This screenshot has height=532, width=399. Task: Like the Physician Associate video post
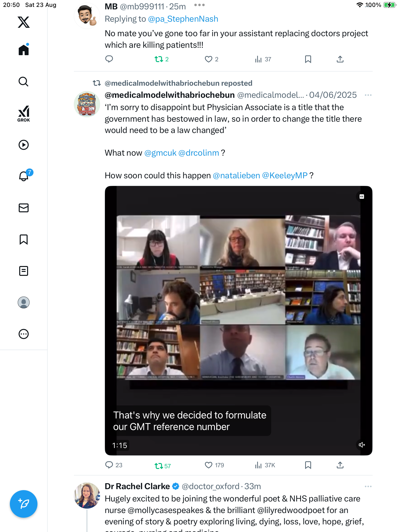[x=209, y=465]
